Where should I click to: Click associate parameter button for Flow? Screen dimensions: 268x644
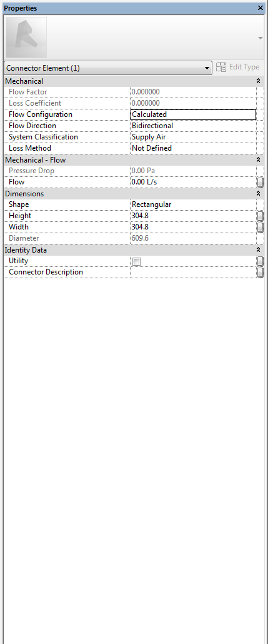click(261, 183)
